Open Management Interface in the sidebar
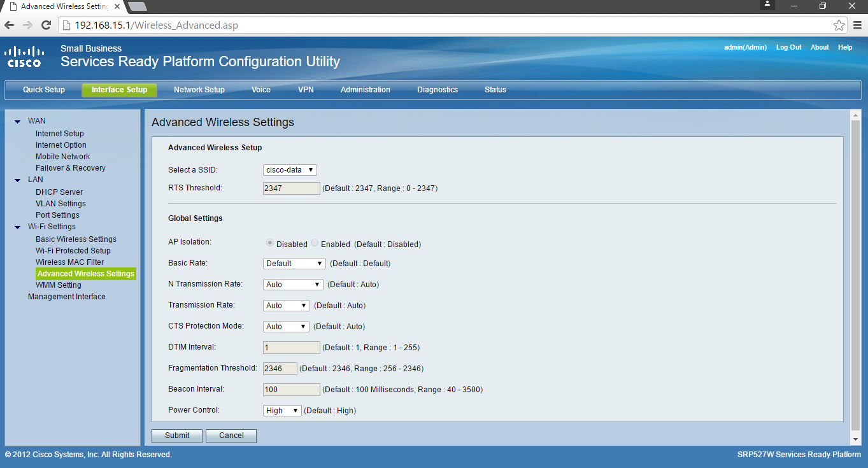Viewport: 868px width, 468px height. (x=67, y=297)
